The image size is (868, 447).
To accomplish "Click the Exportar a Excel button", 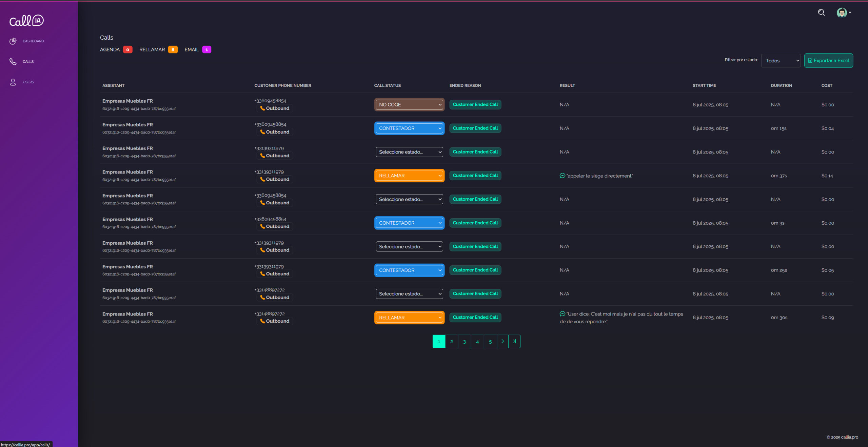I will click(x=828, y=61).
